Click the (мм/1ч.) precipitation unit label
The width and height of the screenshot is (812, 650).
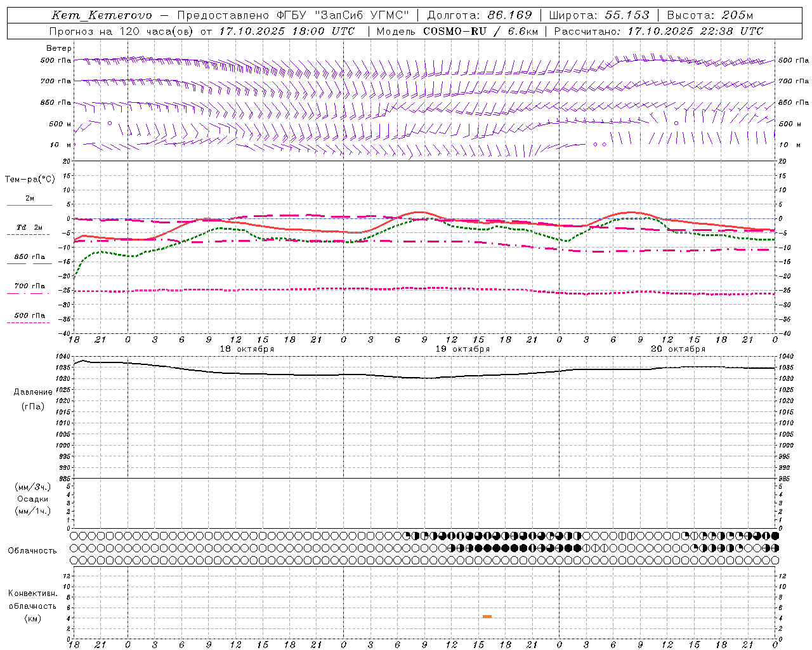[x=33, y=511]
